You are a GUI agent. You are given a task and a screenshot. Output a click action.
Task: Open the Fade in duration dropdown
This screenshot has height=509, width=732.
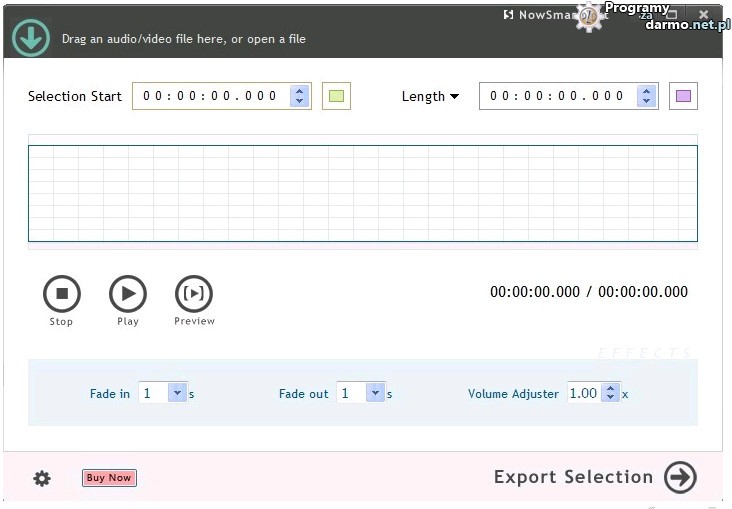177,393
